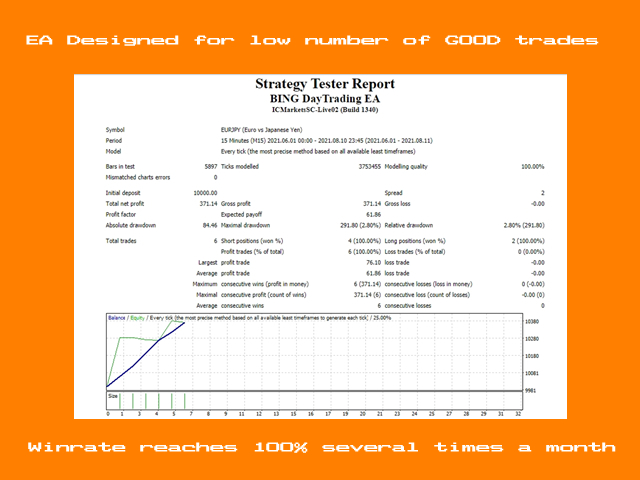The width and height of the screenshot is (640, 480).
Task: Click the "Total trades" label
Action: pyautogui.click(x=121, y=241)
